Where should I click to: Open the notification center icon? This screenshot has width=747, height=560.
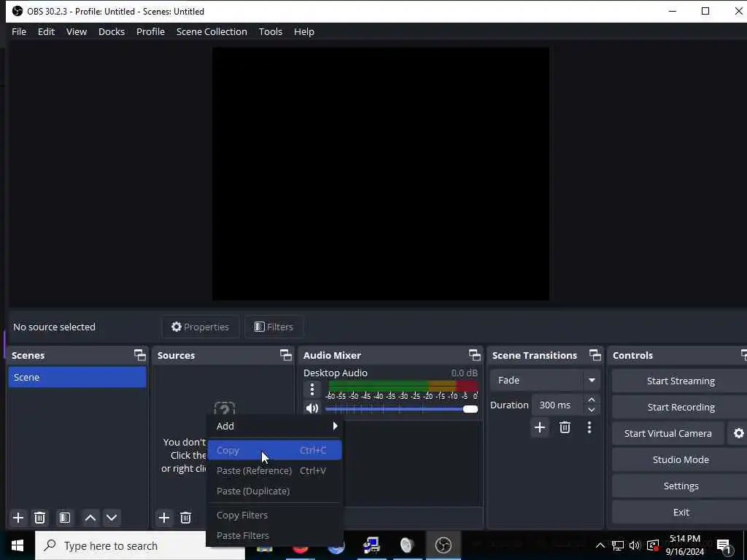724,545
